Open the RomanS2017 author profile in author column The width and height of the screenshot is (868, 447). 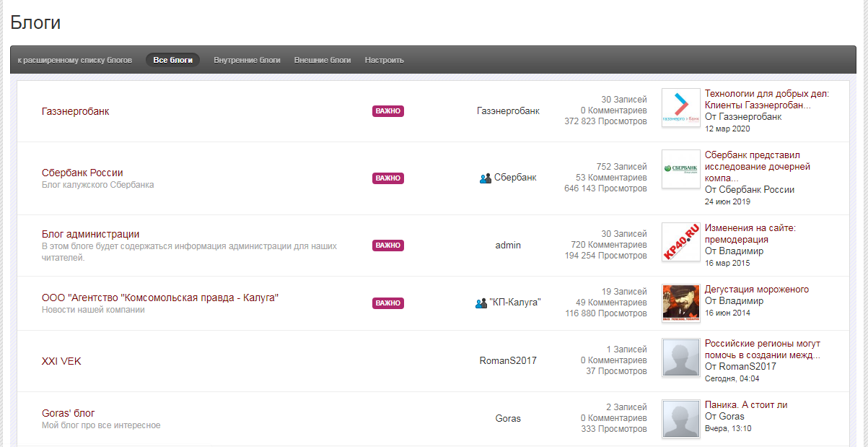pos(508,360)
